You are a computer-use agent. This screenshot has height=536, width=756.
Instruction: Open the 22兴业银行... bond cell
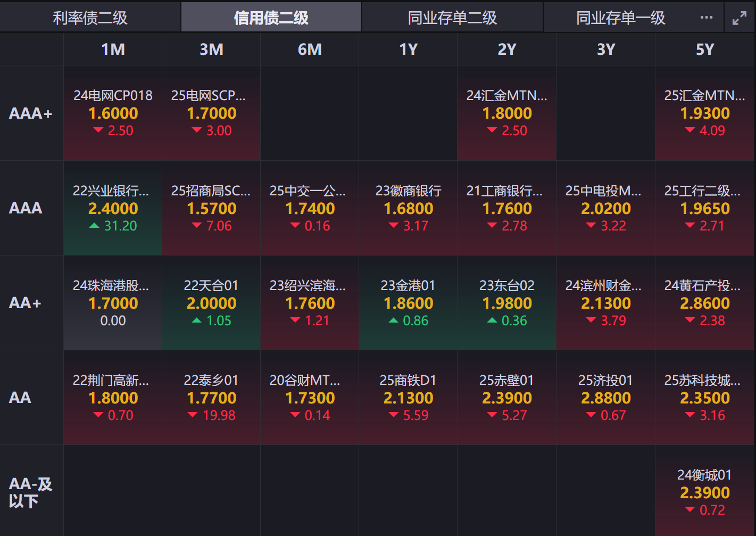[x=113, y=208]
